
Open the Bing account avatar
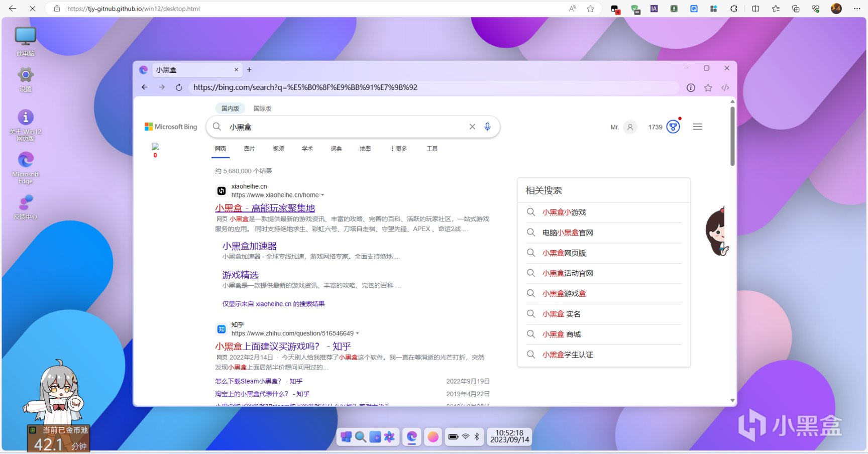[x=630, y=127]
